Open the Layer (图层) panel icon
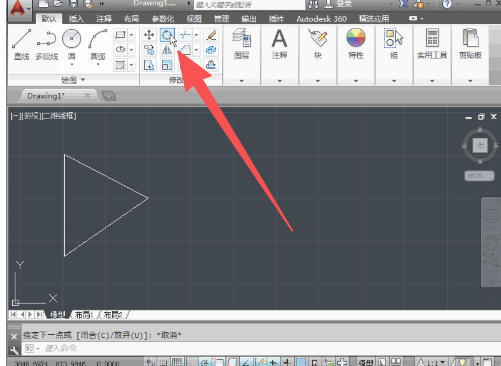Image resolution: width=501 pixels, height=366 pixels. 242,43
